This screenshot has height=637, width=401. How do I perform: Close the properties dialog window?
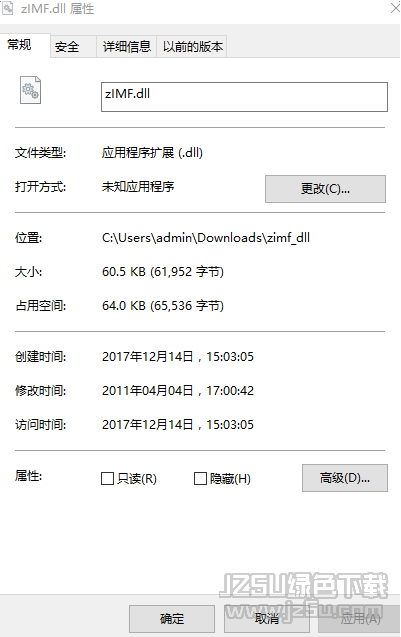coord(395,8)
